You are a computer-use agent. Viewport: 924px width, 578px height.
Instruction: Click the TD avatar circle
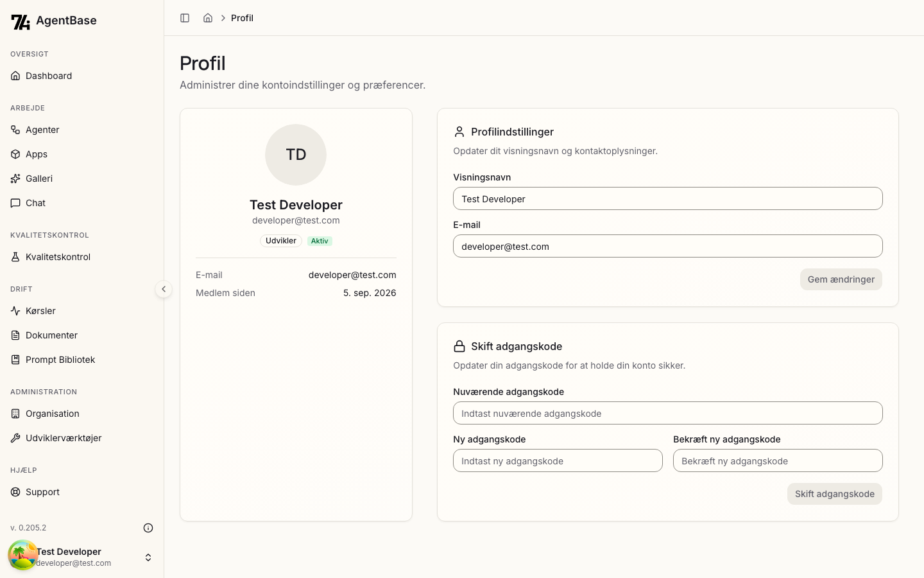(x=296, y=155)
